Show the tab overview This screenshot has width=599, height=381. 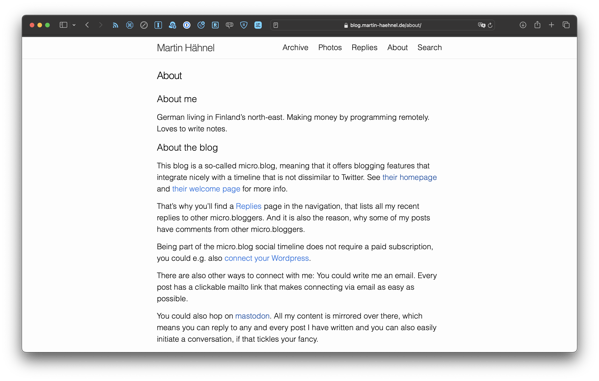(566, 25)
